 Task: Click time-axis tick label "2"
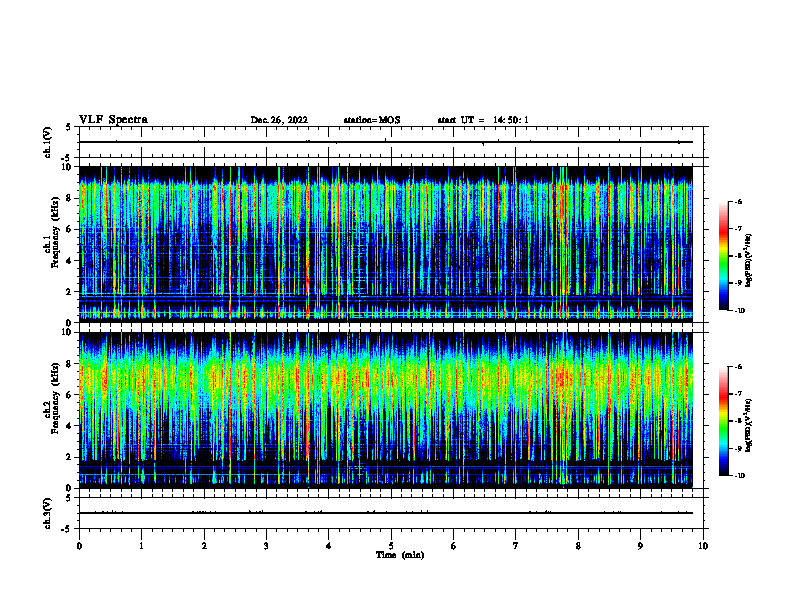[204, 546]
